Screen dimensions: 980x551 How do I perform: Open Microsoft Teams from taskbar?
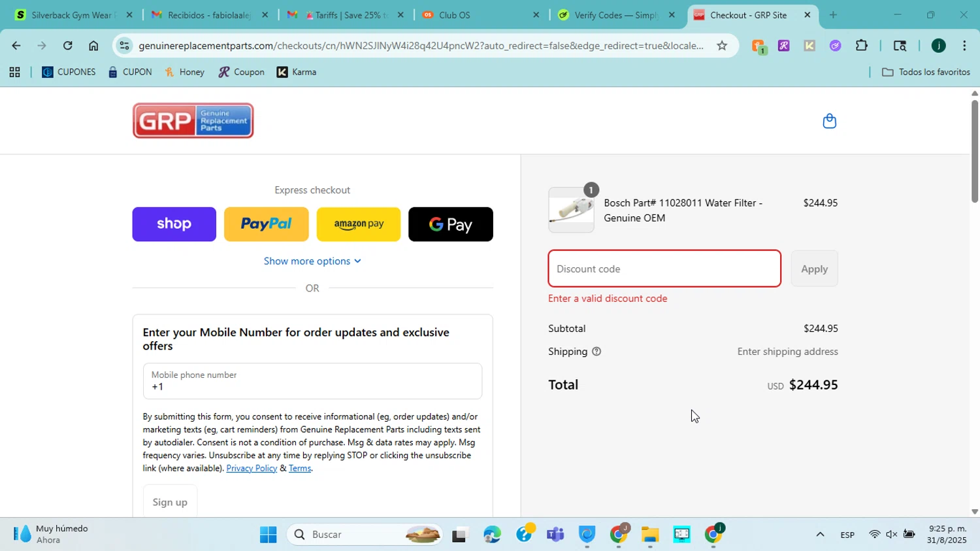coord(555,535)
